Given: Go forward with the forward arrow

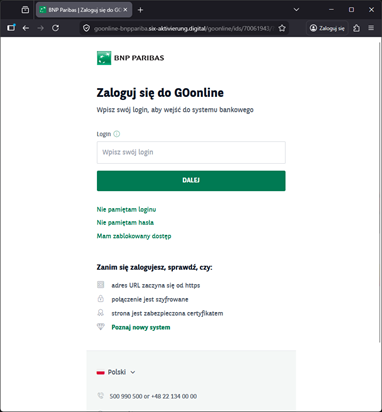Looking at the screenshot, I should pos(41,28).
